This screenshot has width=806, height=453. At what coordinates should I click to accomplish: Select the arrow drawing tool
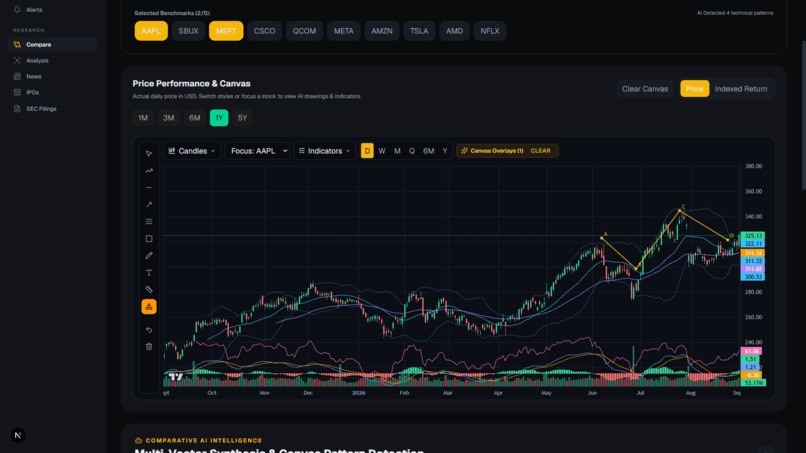tap(149, 205)
